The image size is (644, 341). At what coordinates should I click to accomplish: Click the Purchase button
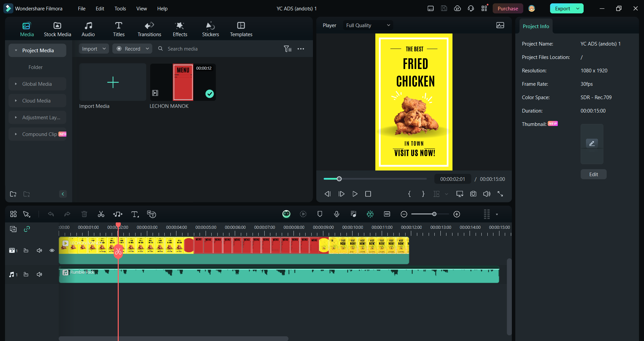(507, 9)
